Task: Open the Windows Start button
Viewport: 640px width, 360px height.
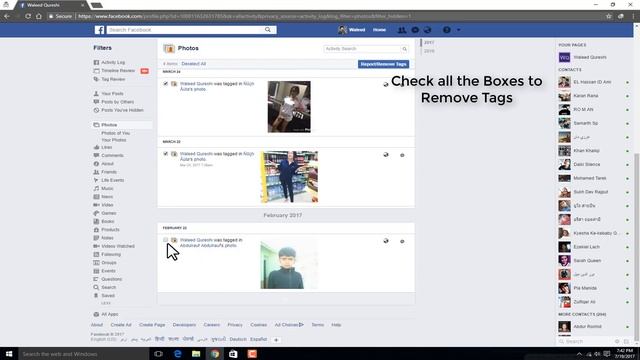Action: click(x=9, y=354)
